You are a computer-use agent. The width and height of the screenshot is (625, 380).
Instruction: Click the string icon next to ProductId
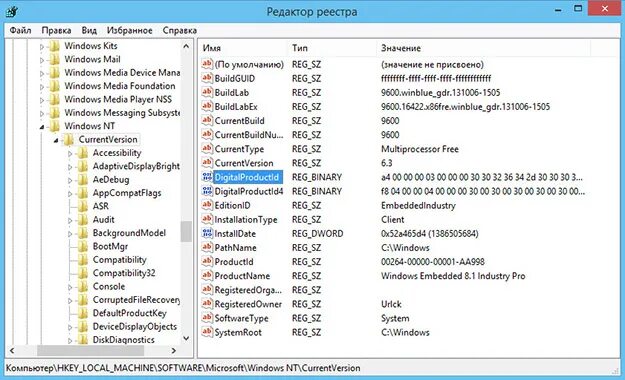pos(207,262)
